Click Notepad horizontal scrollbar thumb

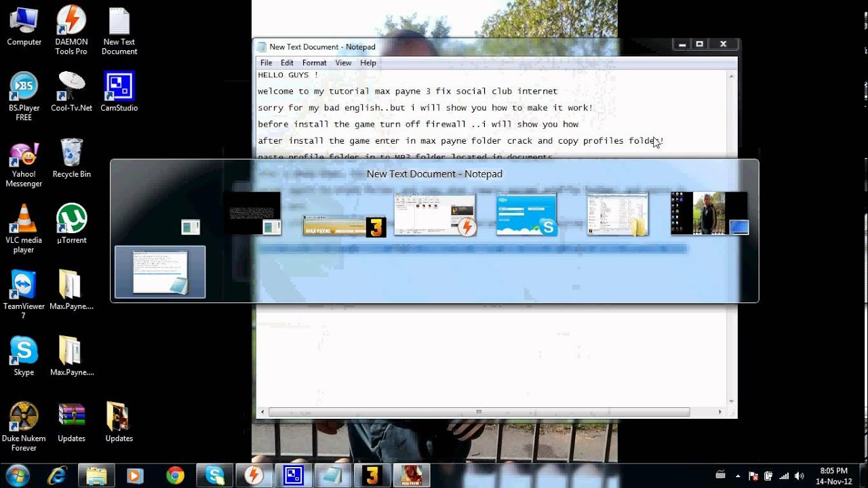(479, 411)
